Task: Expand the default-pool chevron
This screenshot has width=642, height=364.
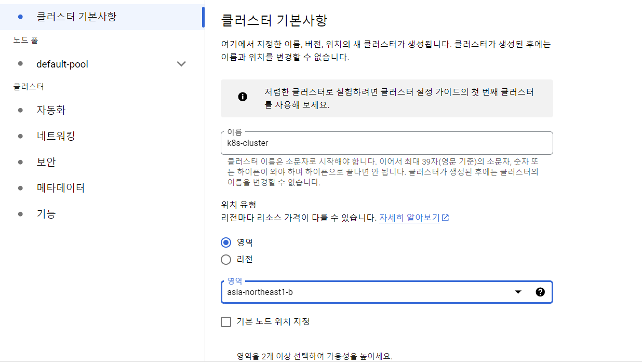Action: (181, 64)
